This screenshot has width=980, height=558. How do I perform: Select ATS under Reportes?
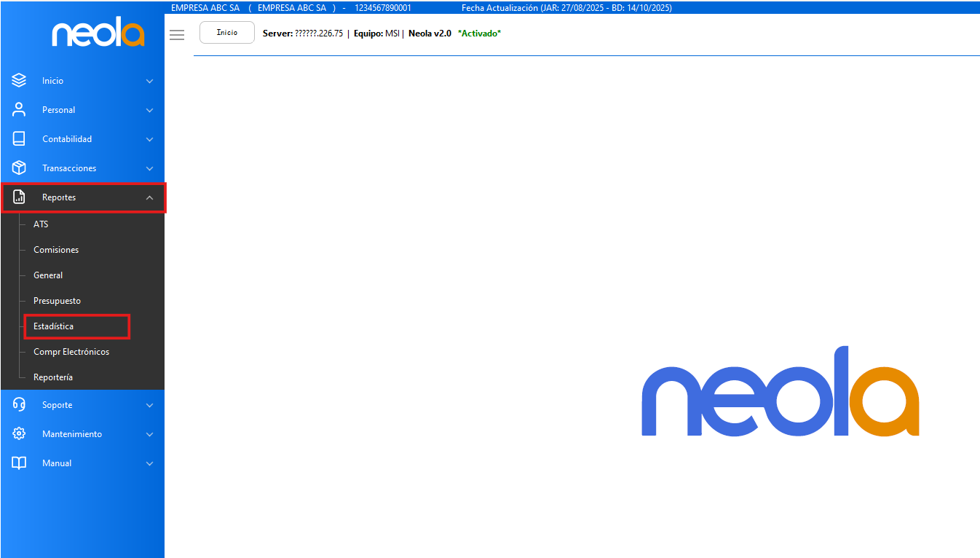41,224
